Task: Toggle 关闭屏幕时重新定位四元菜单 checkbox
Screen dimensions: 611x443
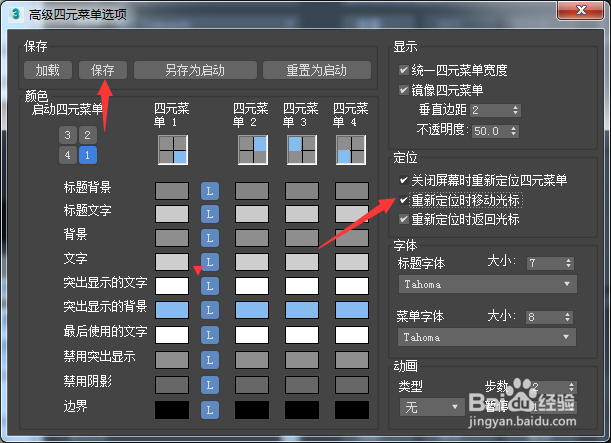Action: click(x=404, y=180)
